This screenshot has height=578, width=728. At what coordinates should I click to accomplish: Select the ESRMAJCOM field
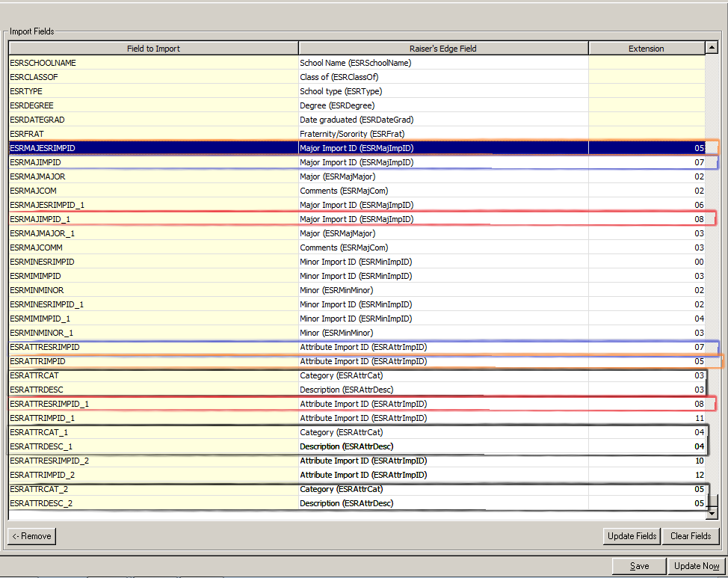[153, 191]
